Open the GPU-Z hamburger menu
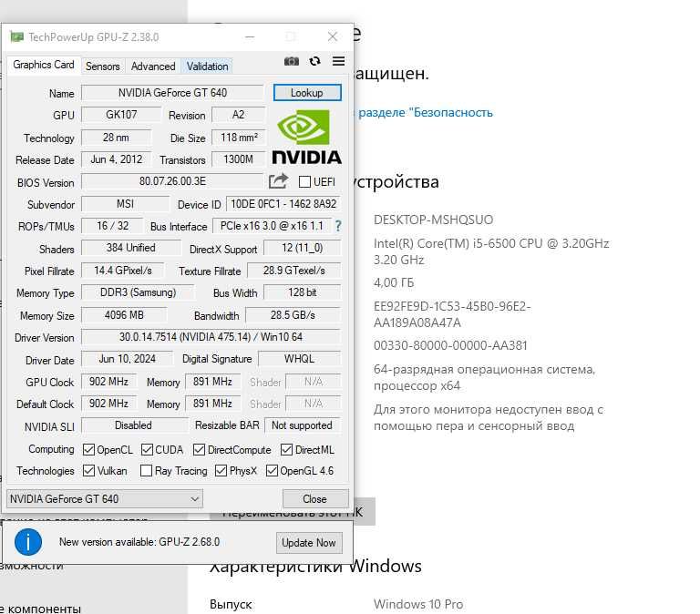The image size is (700, 614). [x=338, y=61]
